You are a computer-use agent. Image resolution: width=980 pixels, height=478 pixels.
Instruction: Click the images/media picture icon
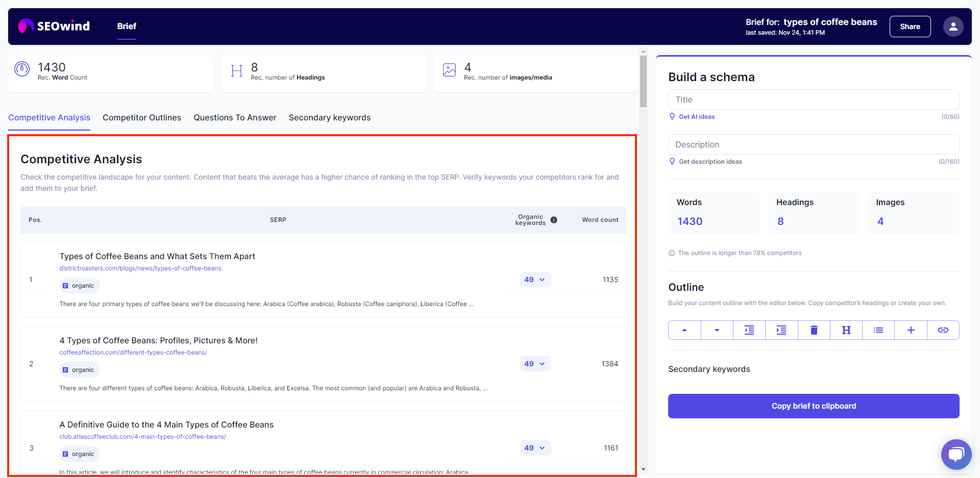coord(449,70)
